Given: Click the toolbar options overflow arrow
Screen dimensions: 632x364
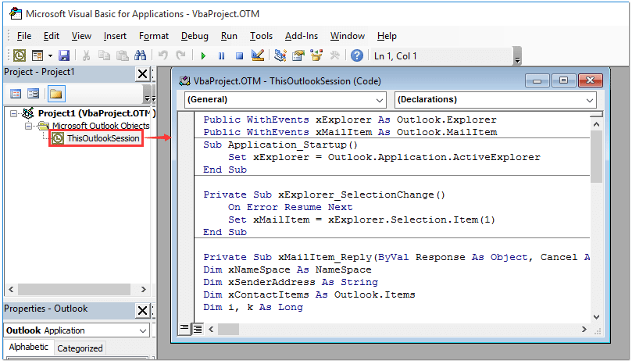Looking at the screenshot, I should pos(517,56).
